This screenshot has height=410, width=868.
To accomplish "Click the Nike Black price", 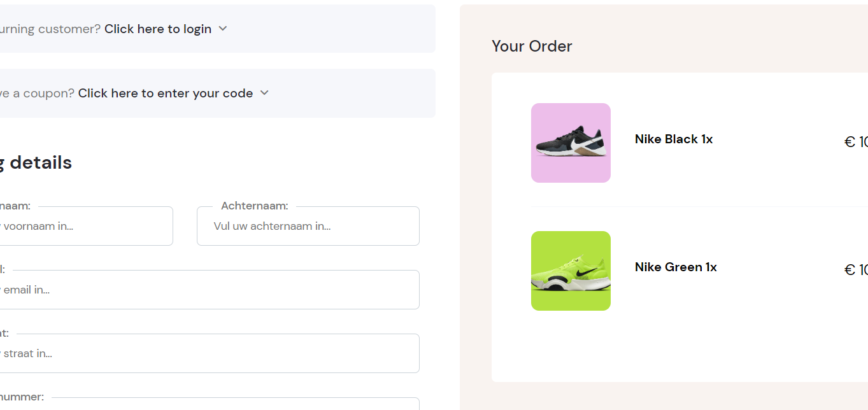I will click(x=855, y=142).
